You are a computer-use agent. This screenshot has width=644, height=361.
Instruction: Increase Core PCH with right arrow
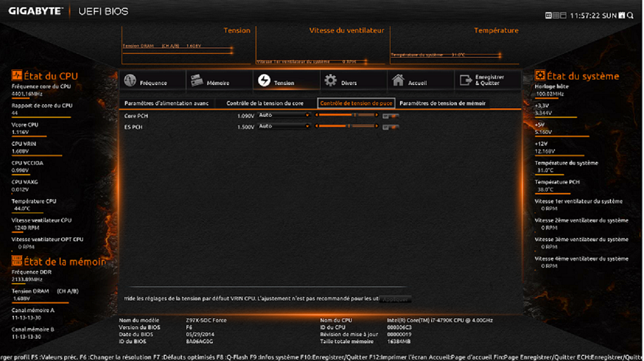point(376,115)
